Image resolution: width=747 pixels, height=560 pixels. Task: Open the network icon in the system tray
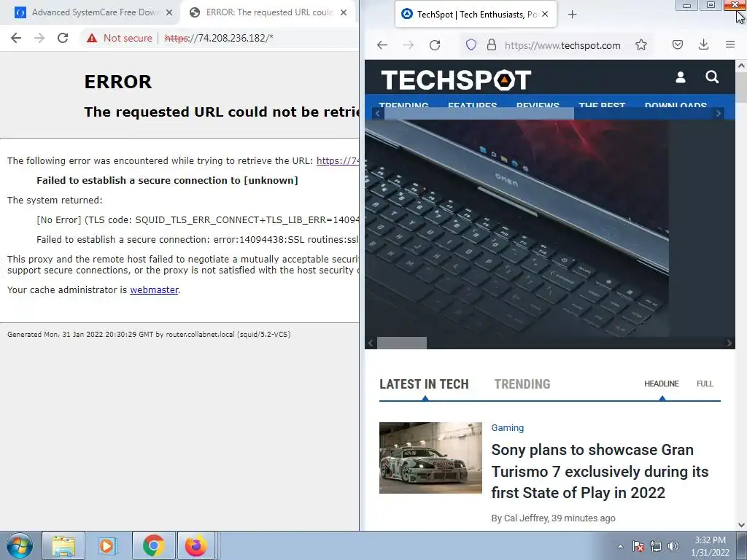(x=656, y=546)
